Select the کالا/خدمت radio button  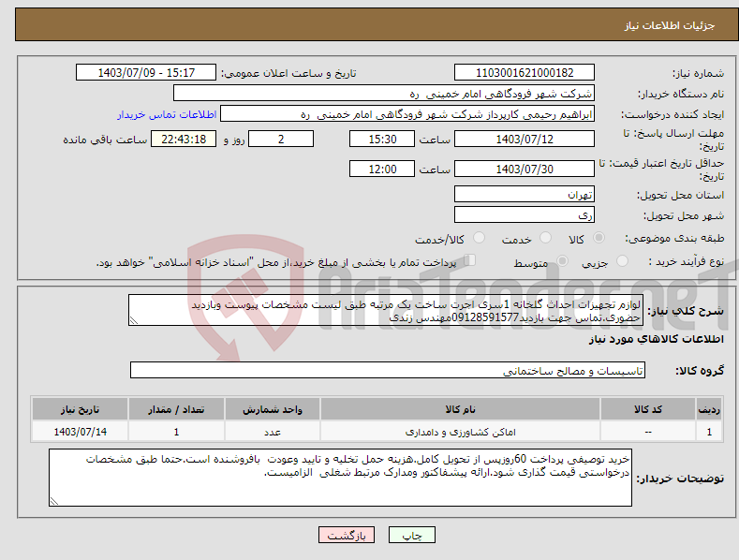coord(479,238)
